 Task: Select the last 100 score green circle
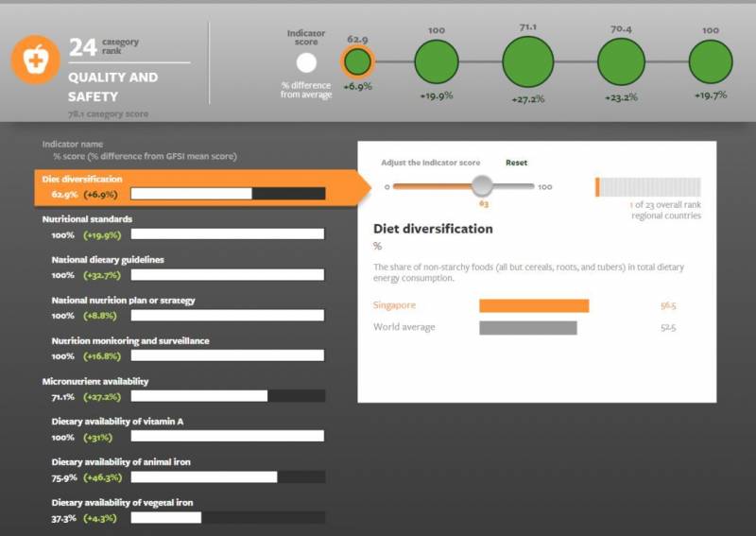pos(710,61)
